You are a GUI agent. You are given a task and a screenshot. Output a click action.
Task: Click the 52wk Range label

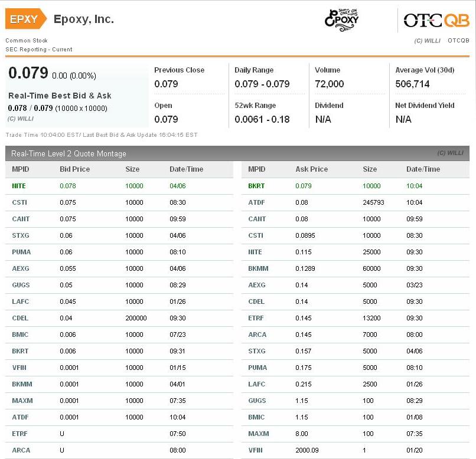click(255, 106)
